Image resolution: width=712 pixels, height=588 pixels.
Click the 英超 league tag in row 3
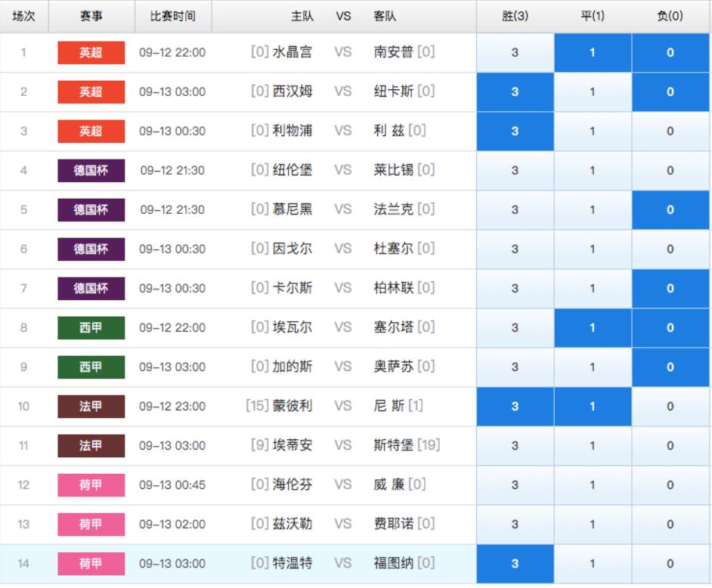coord(91,132)
